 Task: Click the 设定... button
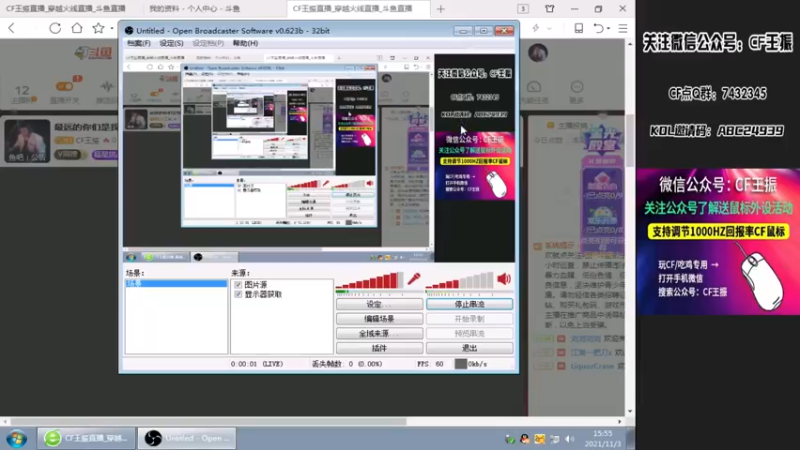[379, 304]
